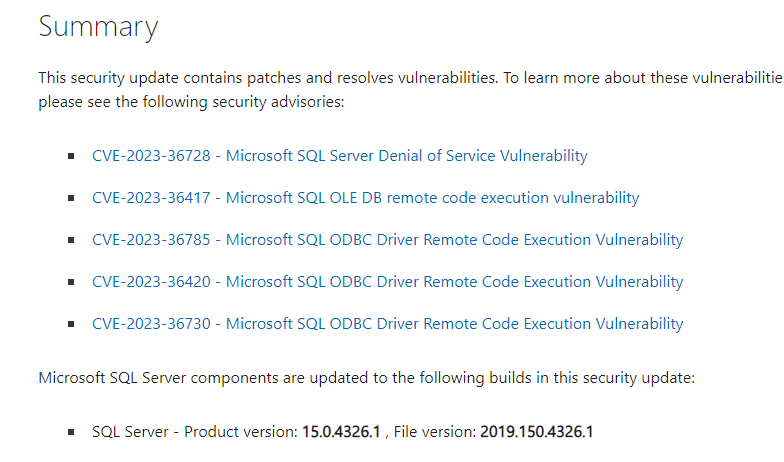Click "please see the following security advisories" text
This screenshot has width=784, height=462.
point(192,102)
